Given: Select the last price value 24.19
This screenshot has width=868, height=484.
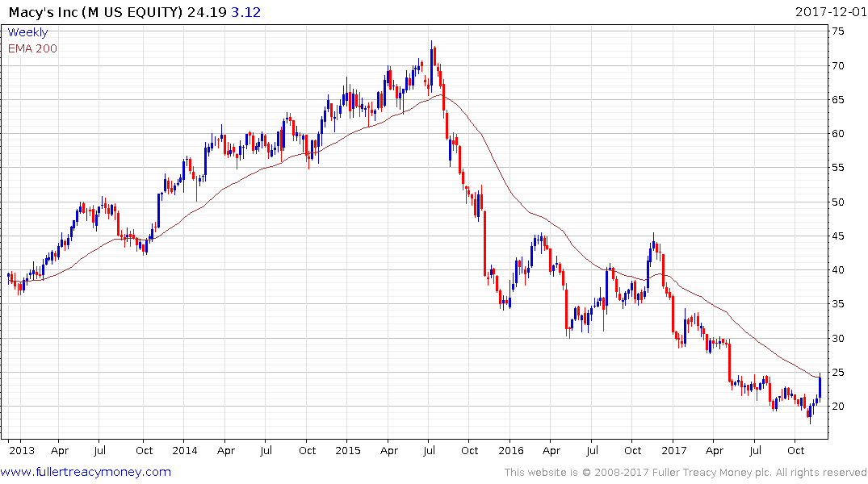Looking at the screenshot, I should pos(207,12).
